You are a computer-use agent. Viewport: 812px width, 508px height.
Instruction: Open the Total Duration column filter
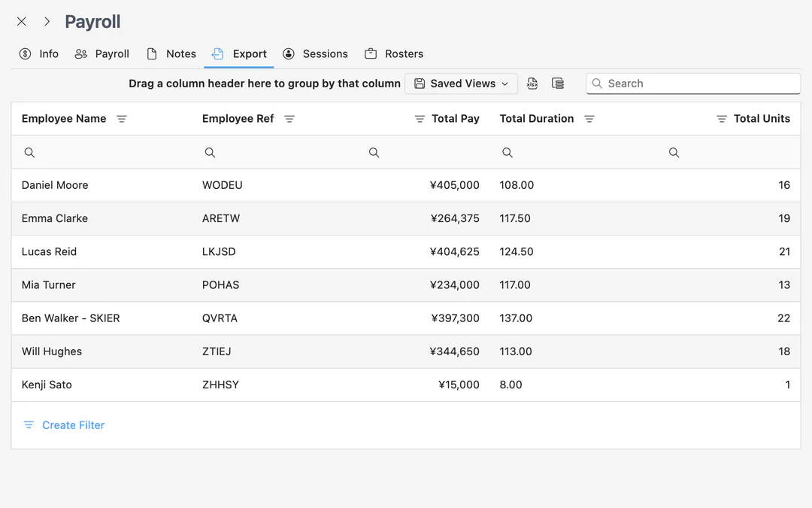pyautogui.click(x=589, y=119)
